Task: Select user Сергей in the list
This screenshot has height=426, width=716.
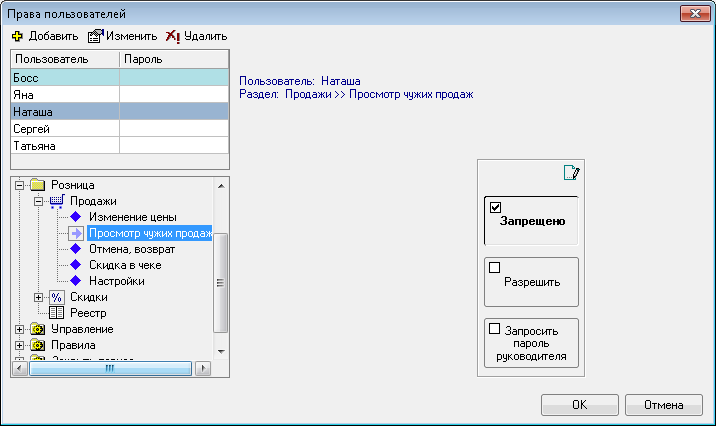Action: (120, 129)
